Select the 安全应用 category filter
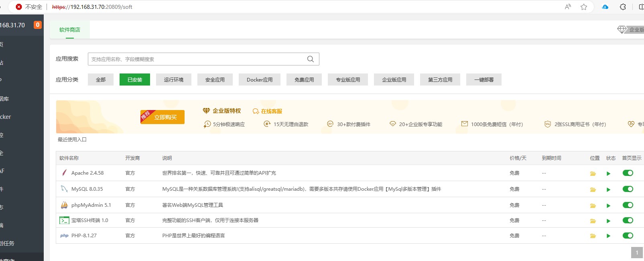644x261 pixels. pos(215,80)
